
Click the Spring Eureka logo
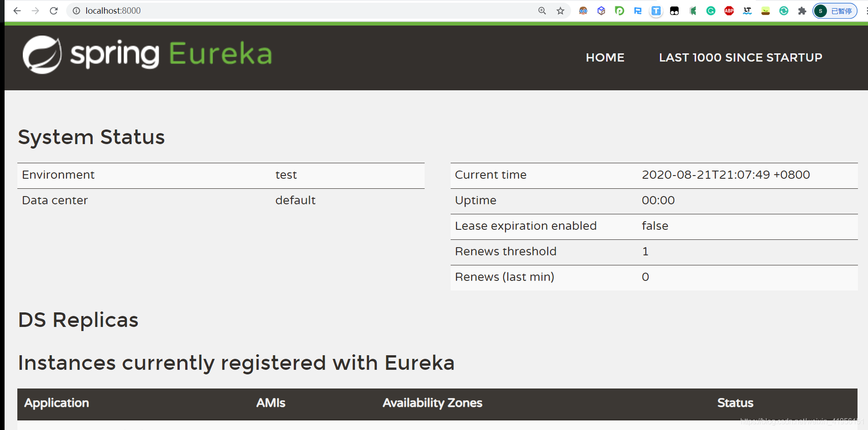[x=147, y=54]
